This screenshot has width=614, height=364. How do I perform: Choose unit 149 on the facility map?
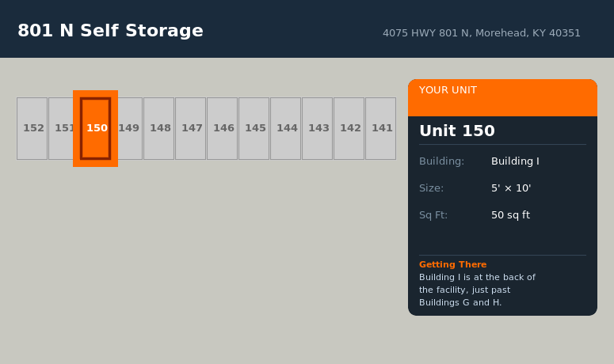(130, 128)
